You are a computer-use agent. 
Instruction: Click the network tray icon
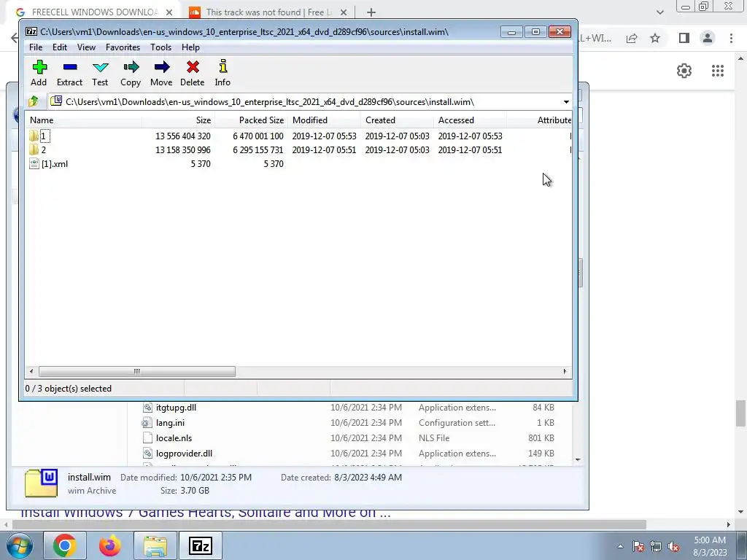(x=656, y=546)
